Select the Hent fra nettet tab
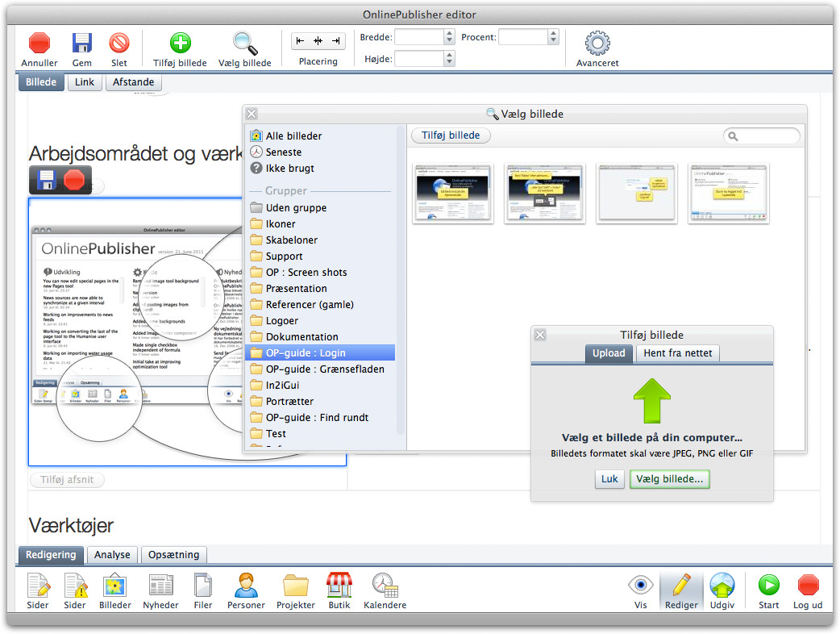This screenshot has width=840, height=634. (x=676, y=353)
